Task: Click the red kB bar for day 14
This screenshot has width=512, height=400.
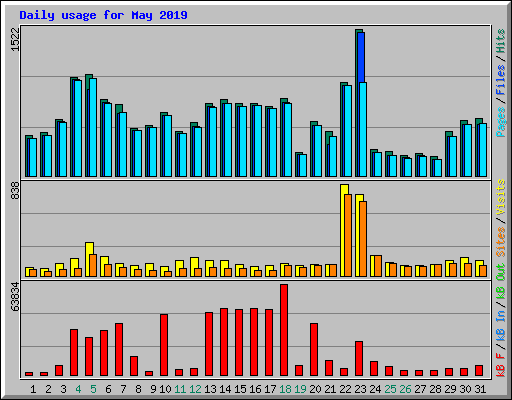Action: click(224, 342)
